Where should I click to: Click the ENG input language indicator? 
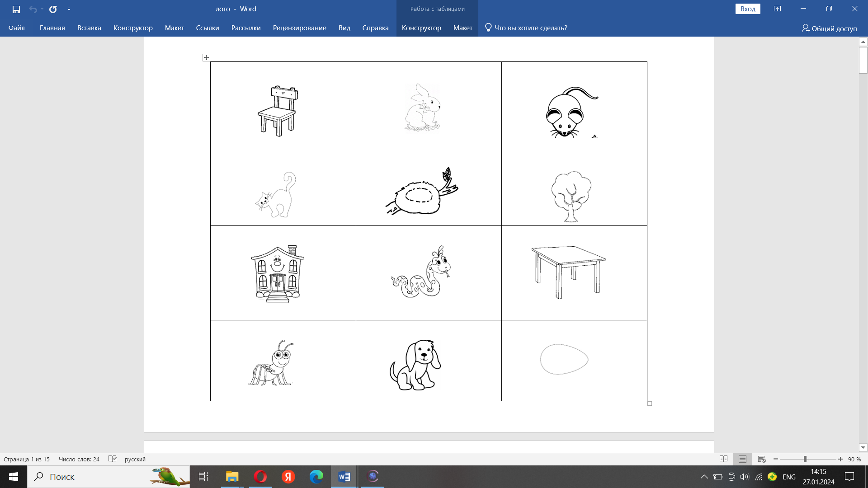click(x=789, y=477)
